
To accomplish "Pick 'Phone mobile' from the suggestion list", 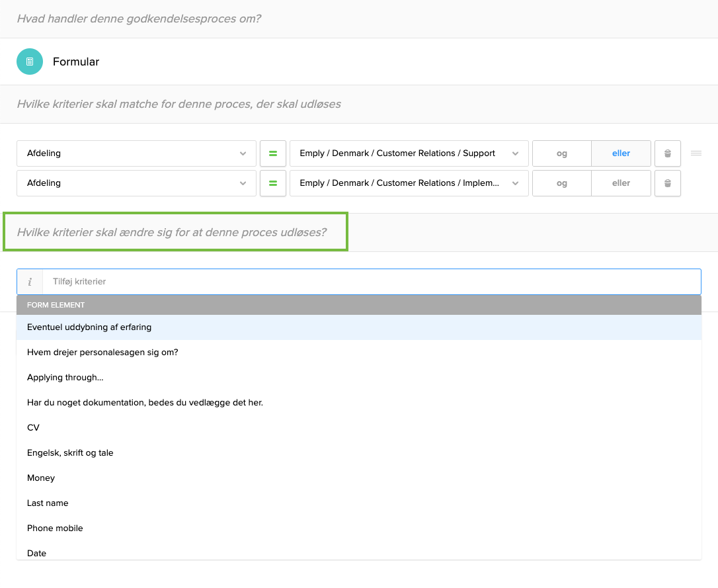I will tap(55, 528).
